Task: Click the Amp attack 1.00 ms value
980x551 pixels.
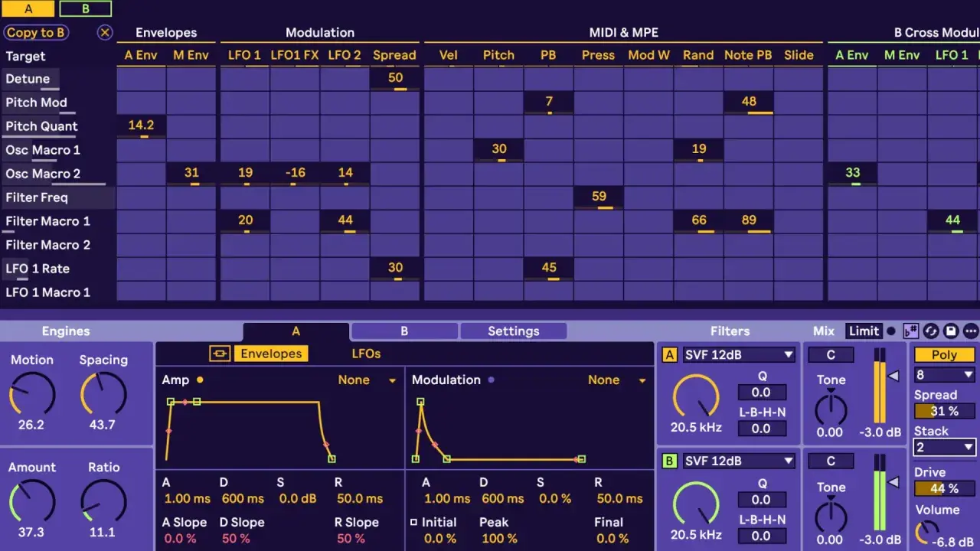Action: click(x=187, y=498)
